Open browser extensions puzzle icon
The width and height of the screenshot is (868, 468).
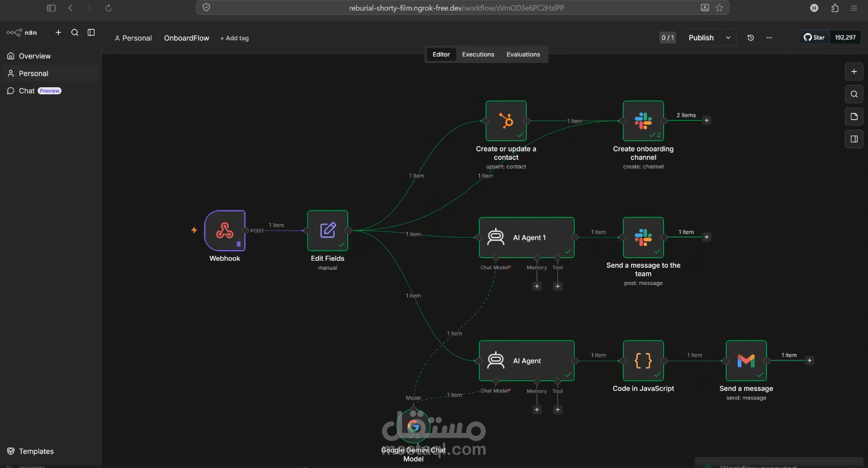click(835, 8)
